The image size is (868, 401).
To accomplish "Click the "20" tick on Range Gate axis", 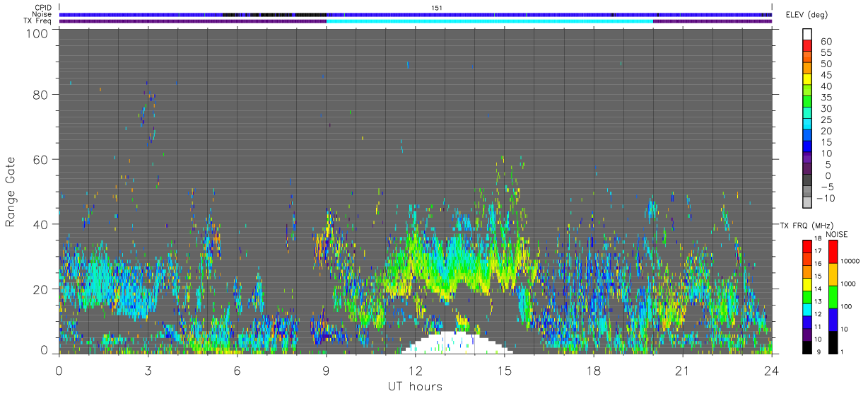I will point(41,289).
